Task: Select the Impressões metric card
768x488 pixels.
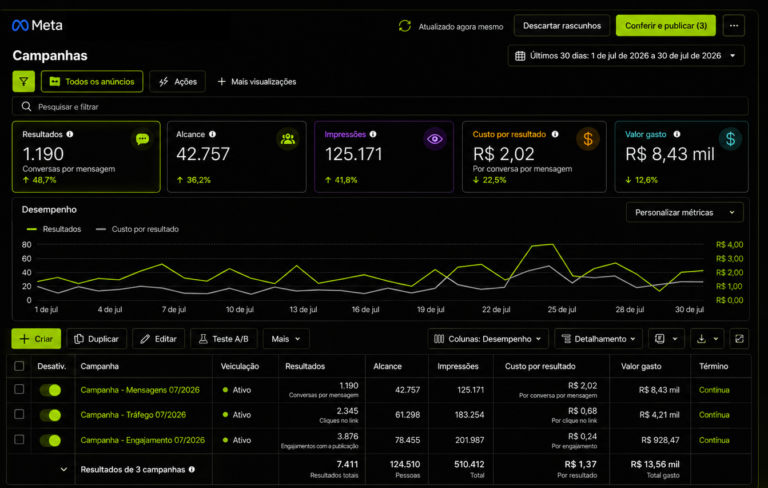Action: click(384, 157)
